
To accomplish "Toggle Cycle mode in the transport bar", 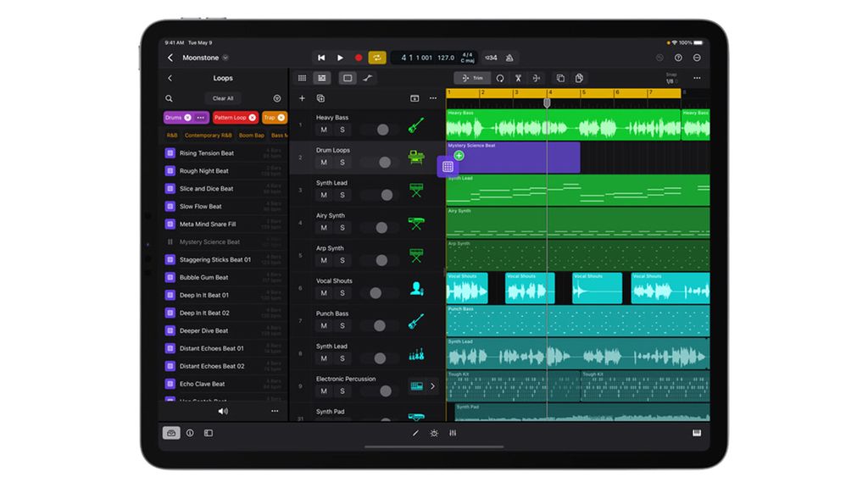I will click(378, 58).
